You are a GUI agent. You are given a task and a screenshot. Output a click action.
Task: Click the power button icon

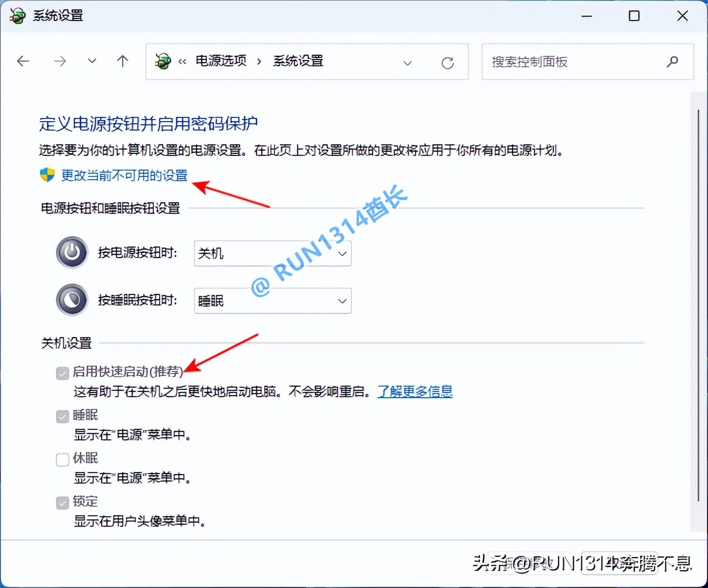(x=72, y=252)
